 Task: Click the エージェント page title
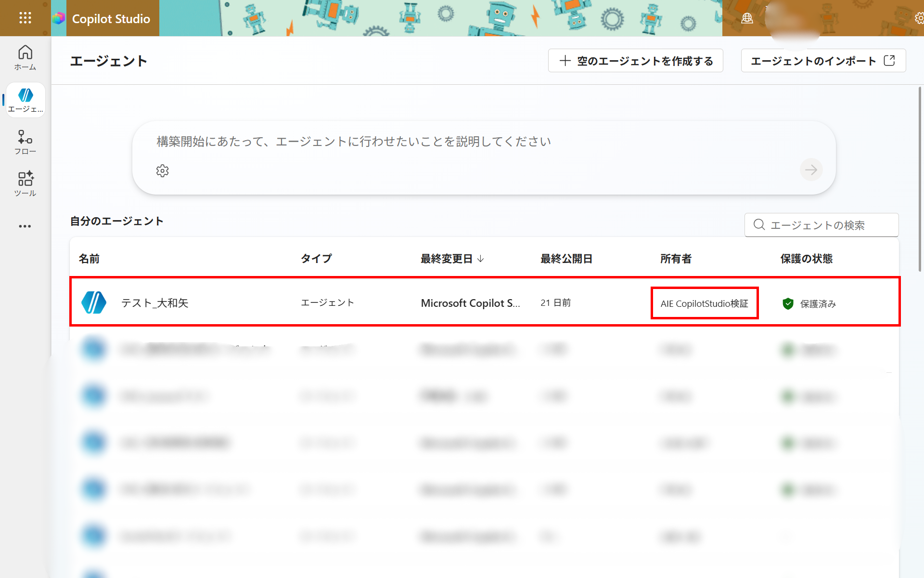point(109,61)
